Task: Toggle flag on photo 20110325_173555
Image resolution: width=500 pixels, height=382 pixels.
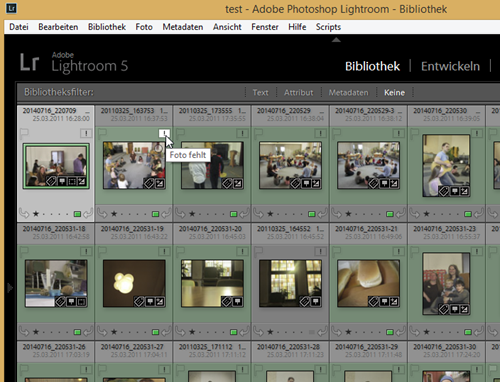Action: point(180,133)
